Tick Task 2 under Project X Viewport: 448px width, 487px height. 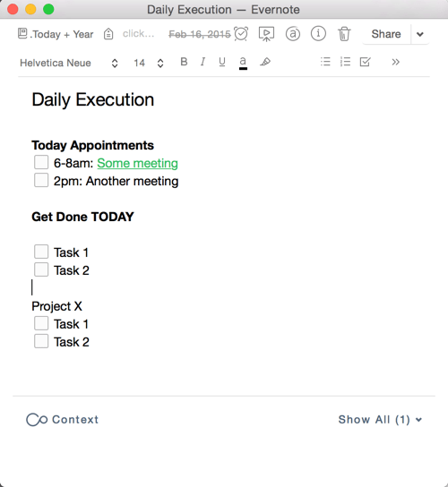pos(41,341)
